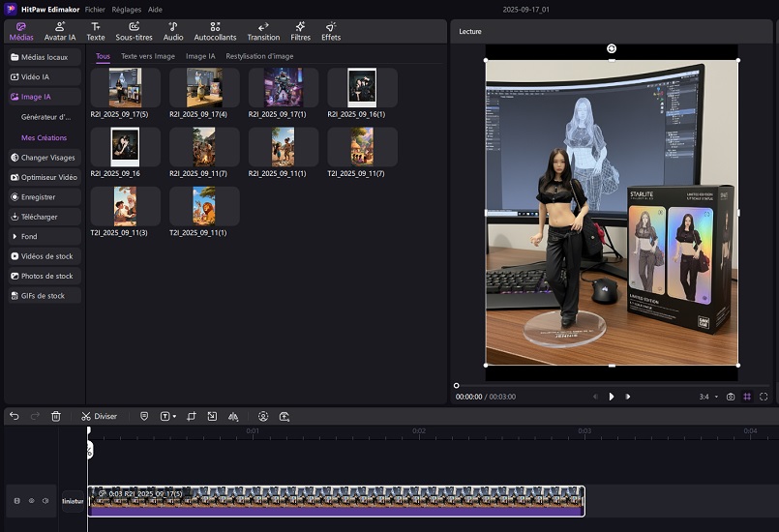Image resolution: width=779 pixels, height=532 pixels.
Task: Click the redo arrow icon
Action: [35, 416]
